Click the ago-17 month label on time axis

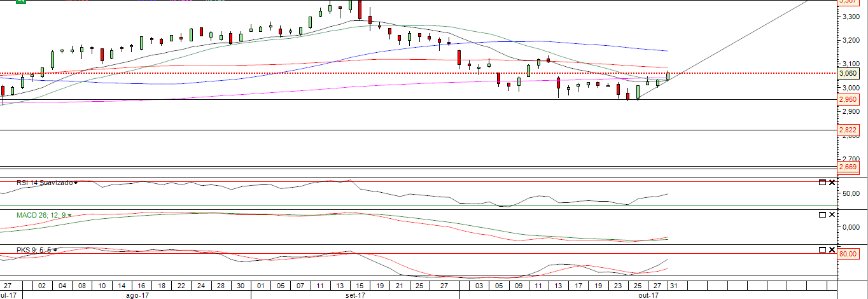(x=137, y=295)
